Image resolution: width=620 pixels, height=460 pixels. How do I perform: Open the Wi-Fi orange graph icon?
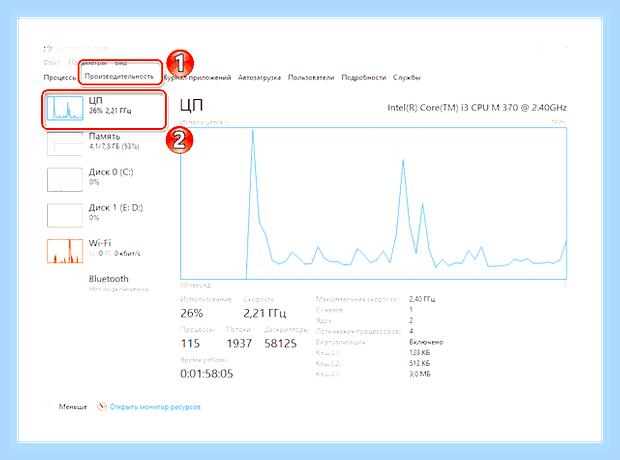(65, 251)
